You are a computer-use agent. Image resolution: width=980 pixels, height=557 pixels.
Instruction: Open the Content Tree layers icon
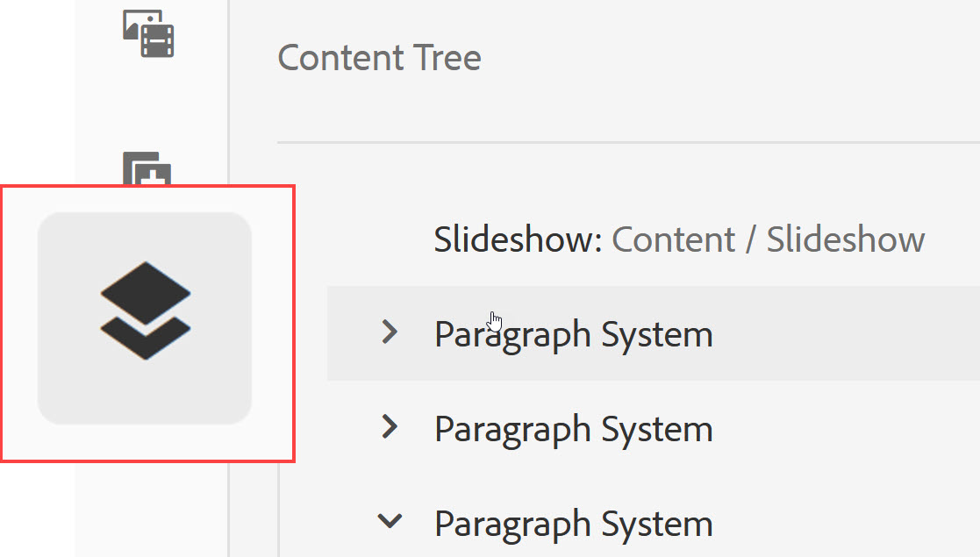coord(145,311)
